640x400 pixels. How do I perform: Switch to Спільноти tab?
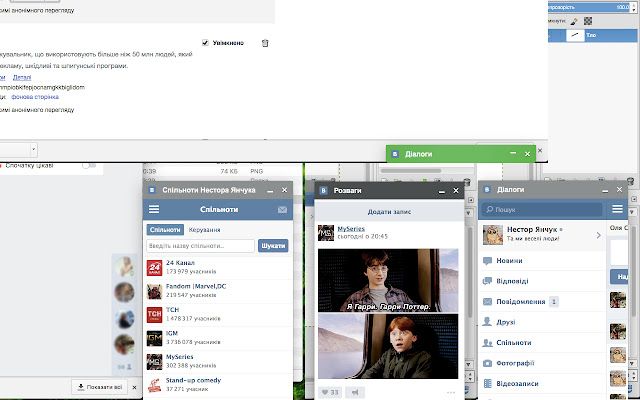165,230
